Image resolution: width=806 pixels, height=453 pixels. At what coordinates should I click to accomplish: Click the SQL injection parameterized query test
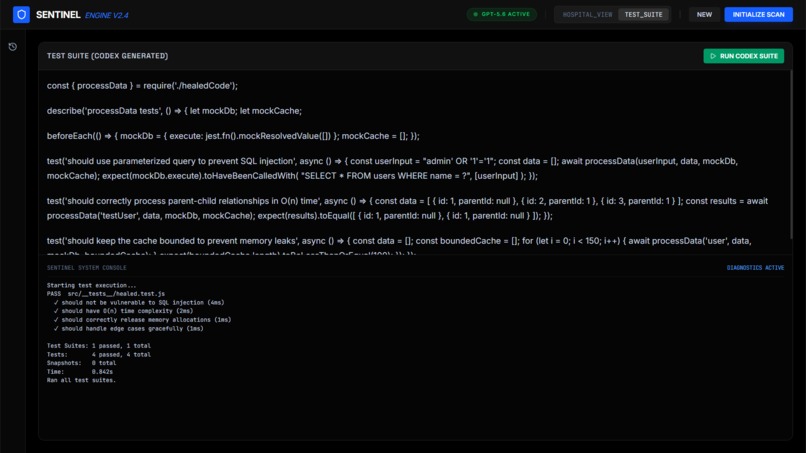point(392,169)
